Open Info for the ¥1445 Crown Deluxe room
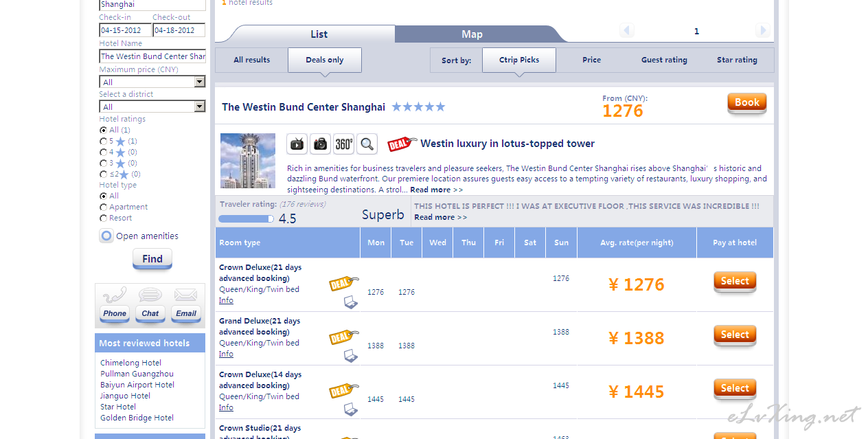The width and height of the screenshot is (868, 439). pos(226,407)
